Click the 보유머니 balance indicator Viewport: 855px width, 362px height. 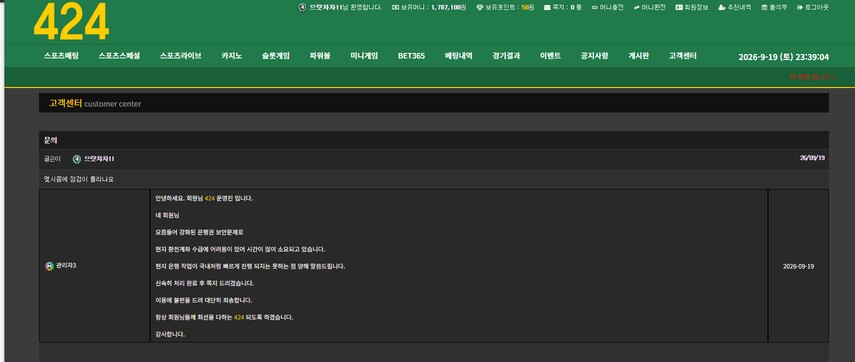[429, 8]
